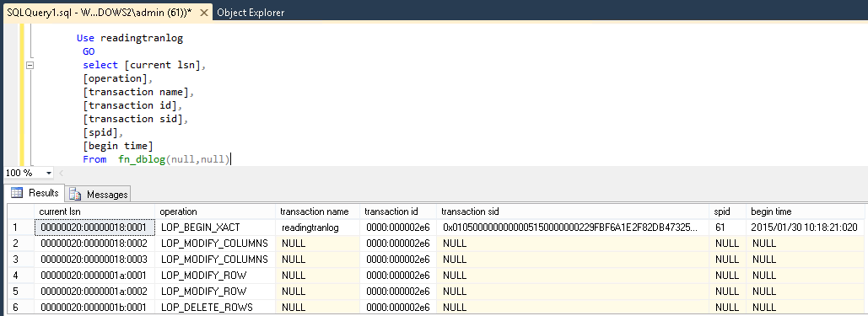Select the LOP_DELETE_ROWS cell
Image resolution: width=868 pixels, height=316 pixels.
[215, 307]
